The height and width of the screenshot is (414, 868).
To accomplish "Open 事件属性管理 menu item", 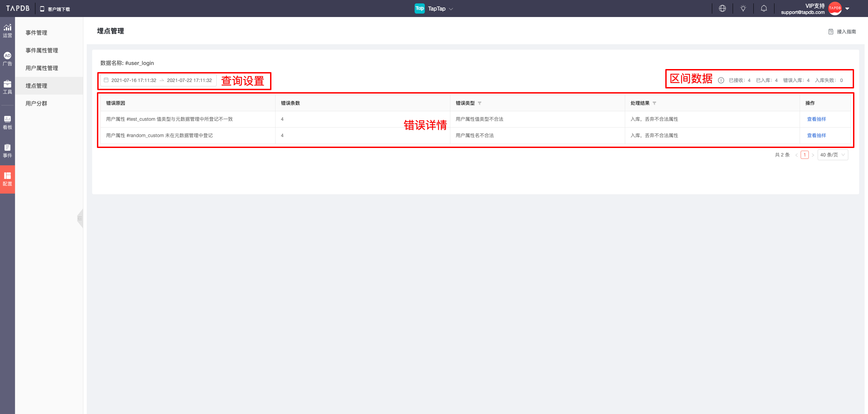I will [x=42, y=50].
